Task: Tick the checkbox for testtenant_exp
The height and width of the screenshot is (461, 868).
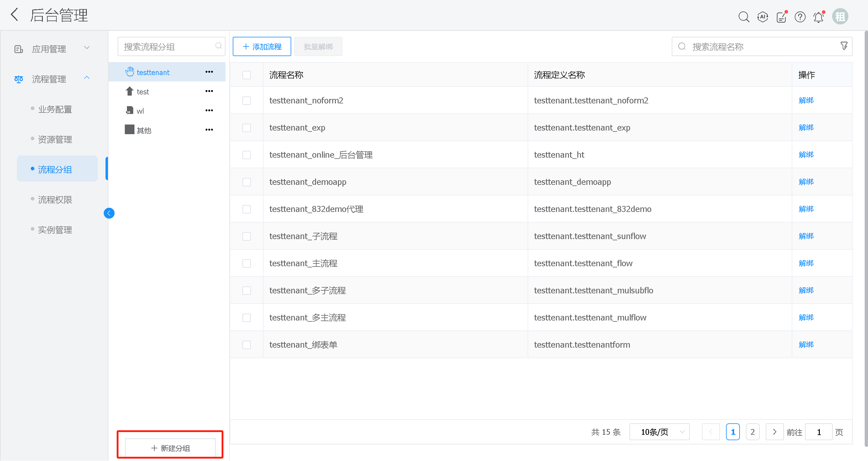Action: point(246,128)
